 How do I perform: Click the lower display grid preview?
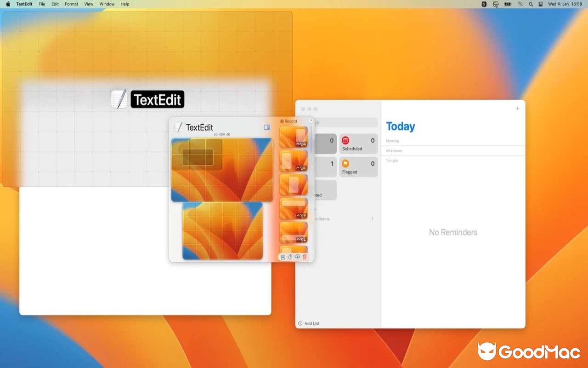(223, 230)
